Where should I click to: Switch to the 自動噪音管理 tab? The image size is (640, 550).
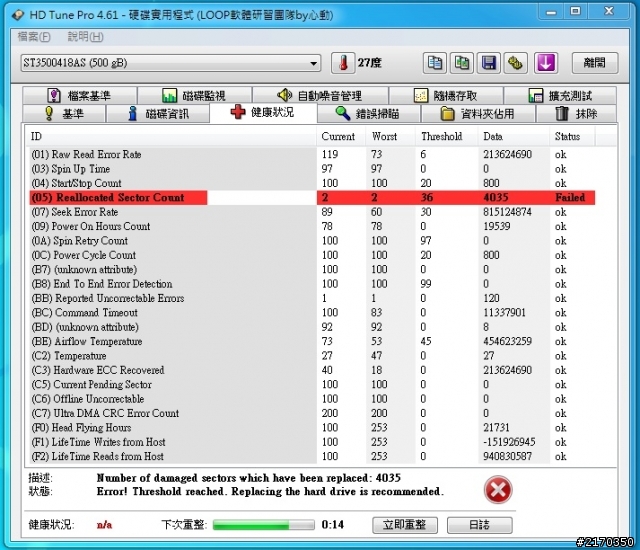click(x=320, y=95)
